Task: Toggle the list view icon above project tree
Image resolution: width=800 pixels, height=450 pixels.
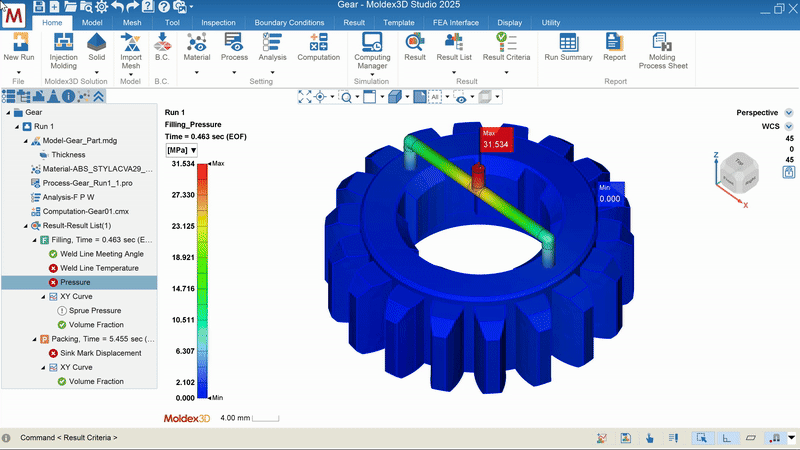Action: (9, 96)
